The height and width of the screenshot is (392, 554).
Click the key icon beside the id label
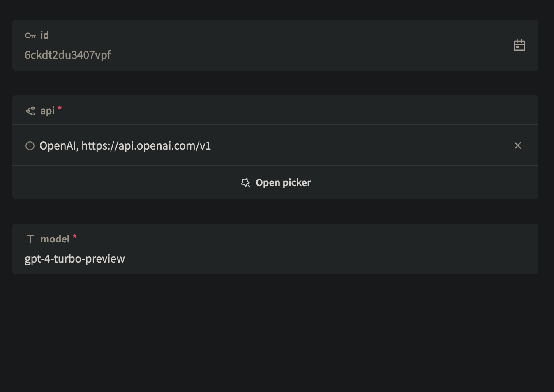[30, 35]
